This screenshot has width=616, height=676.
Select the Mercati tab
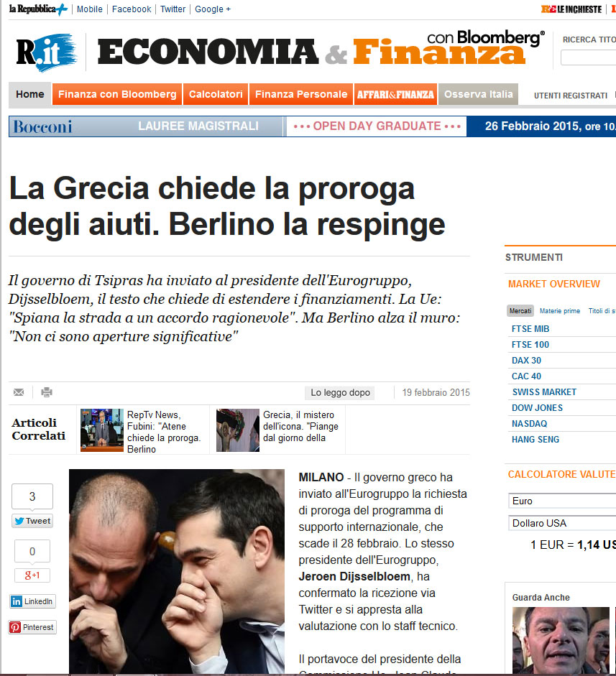(520, 311)
